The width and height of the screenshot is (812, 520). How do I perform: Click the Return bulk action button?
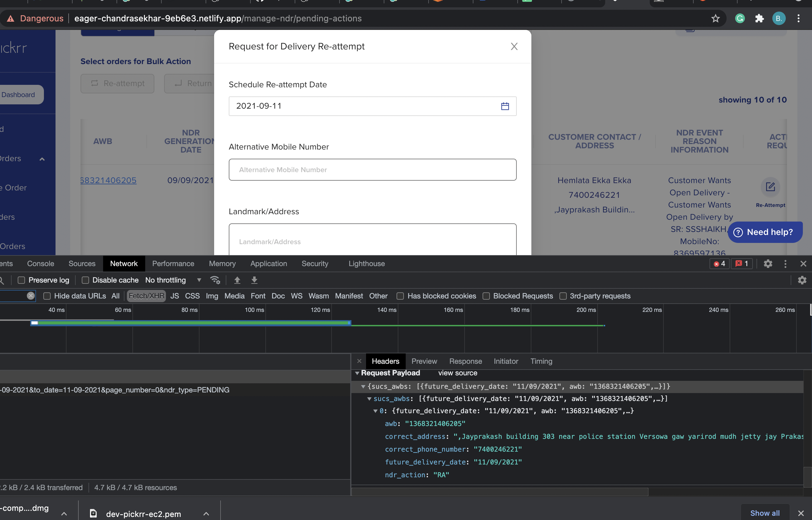click(189, 83)
